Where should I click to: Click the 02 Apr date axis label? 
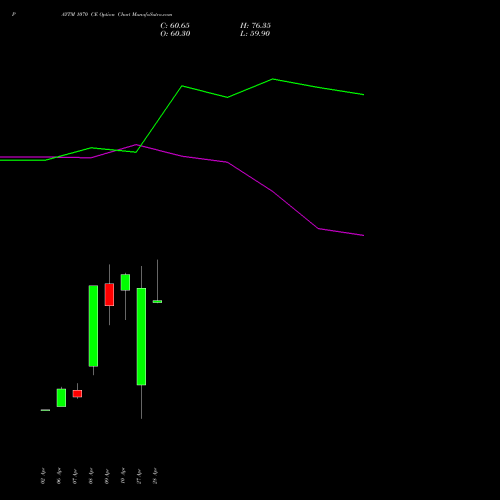pyautogui.click(x=43, y=476)
